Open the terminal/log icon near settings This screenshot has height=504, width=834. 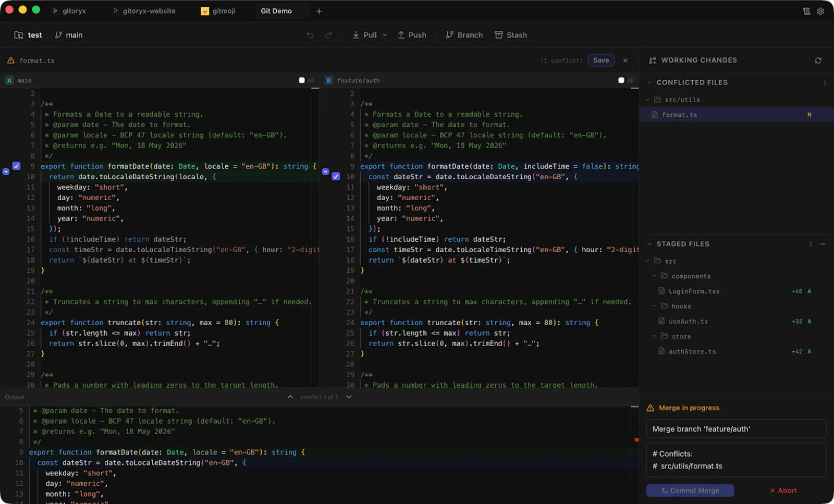point(806,11)
